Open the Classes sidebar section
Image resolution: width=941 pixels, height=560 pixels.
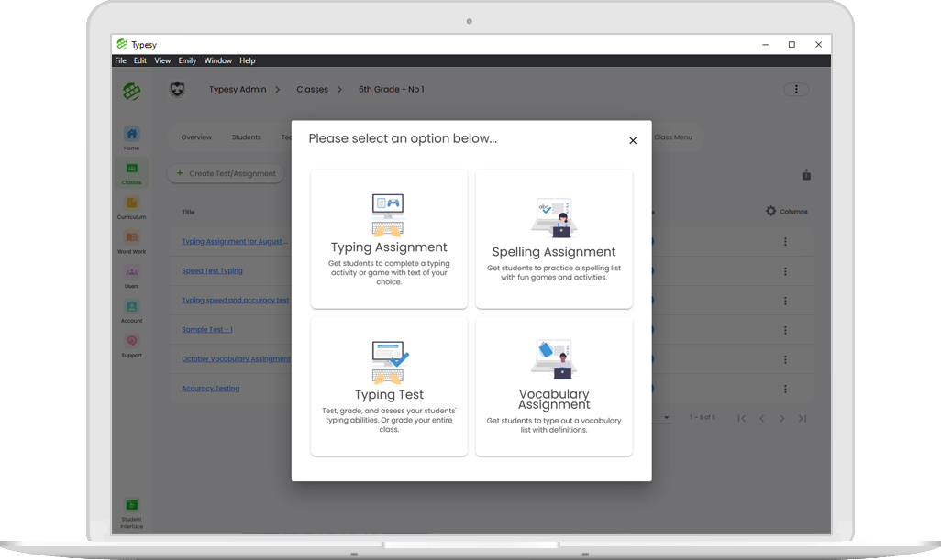(x=131, y=173)
